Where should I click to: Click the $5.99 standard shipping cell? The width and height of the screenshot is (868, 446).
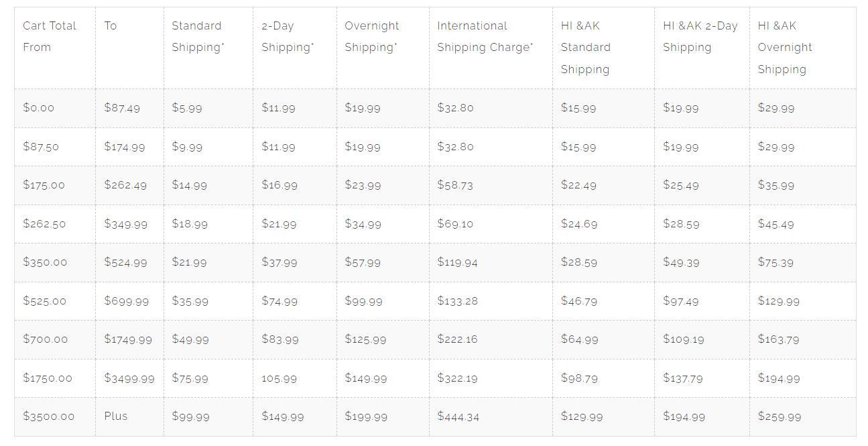coord(187,108)
